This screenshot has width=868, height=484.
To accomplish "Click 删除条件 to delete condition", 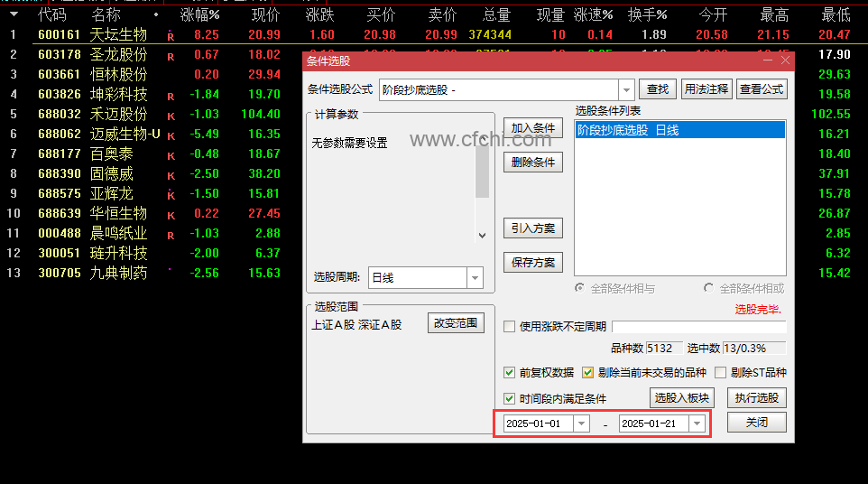I will [x=533, y=163].
